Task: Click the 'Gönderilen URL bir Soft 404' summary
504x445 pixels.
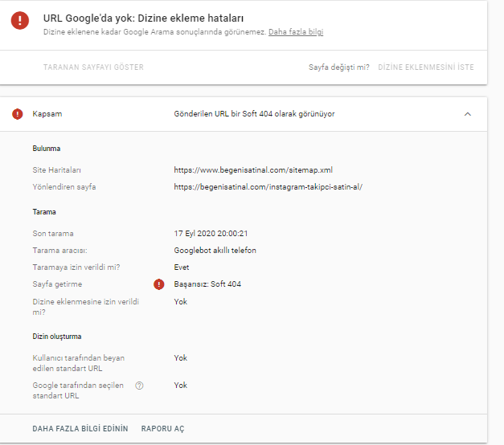Action: pyautogui.click(x=254, y=114)
